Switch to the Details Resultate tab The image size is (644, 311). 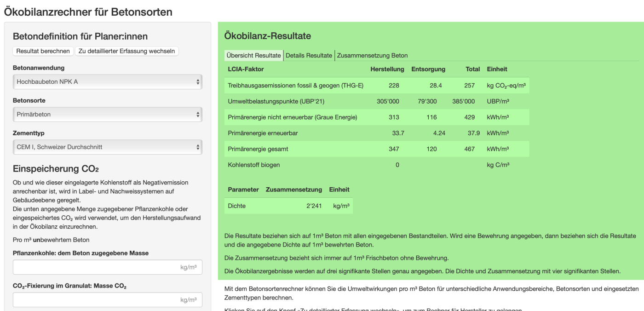tap(309, 55)
